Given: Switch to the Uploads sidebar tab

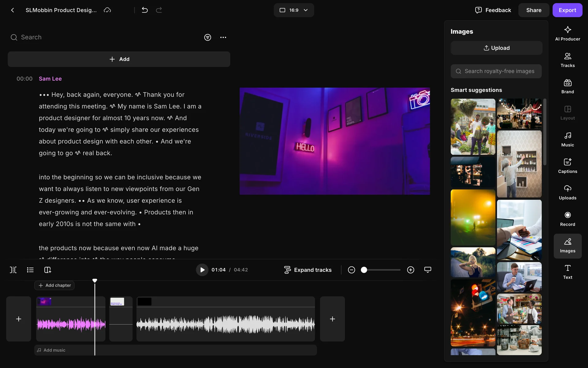Looking at the screenshot, I should (567, 192).
